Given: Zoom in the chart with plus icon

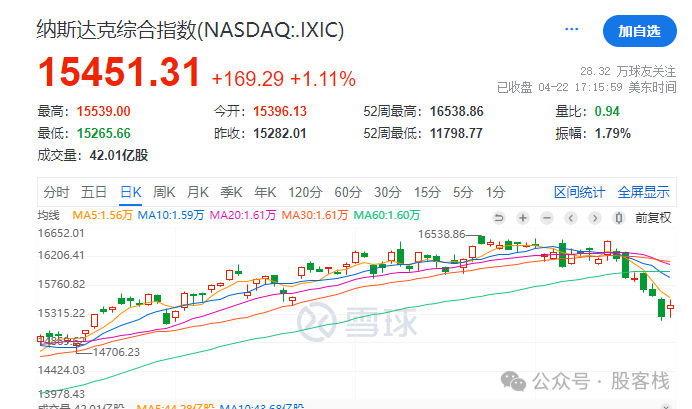Looking at the screenshot, I should pos(523,218).
